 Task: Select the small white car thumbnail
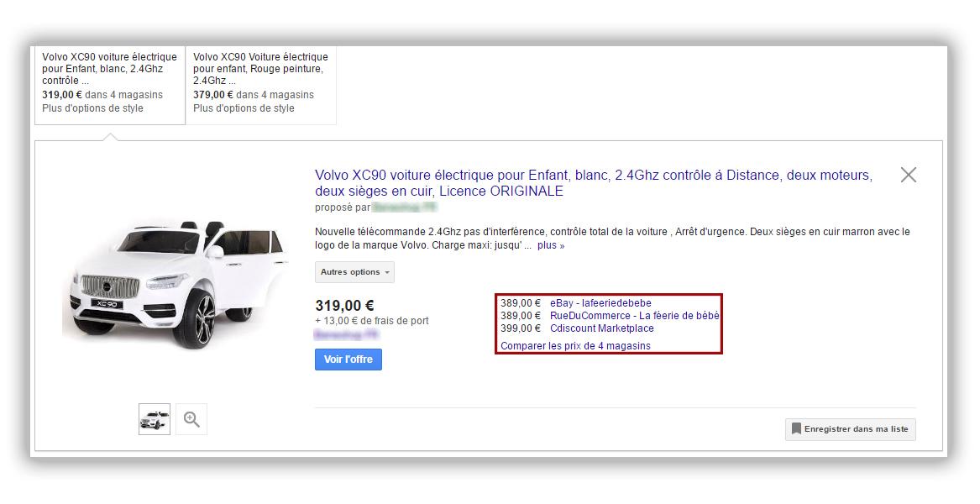click(x=155, y=419)
